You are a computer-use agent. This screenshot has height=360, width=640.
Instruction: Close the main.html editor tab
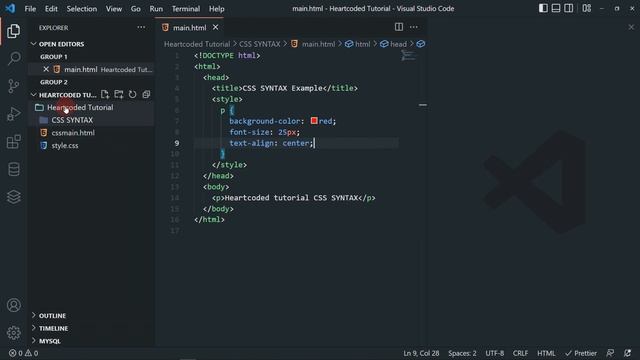216,27
